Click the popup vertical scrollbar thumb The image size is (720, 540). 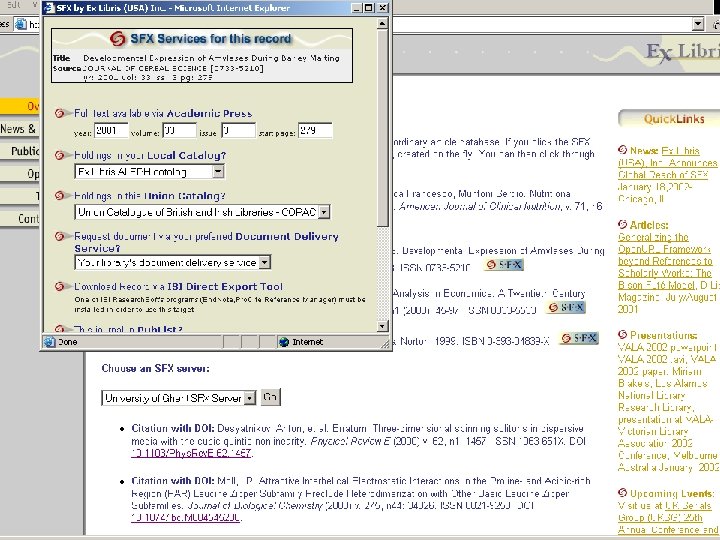(382, 128)
